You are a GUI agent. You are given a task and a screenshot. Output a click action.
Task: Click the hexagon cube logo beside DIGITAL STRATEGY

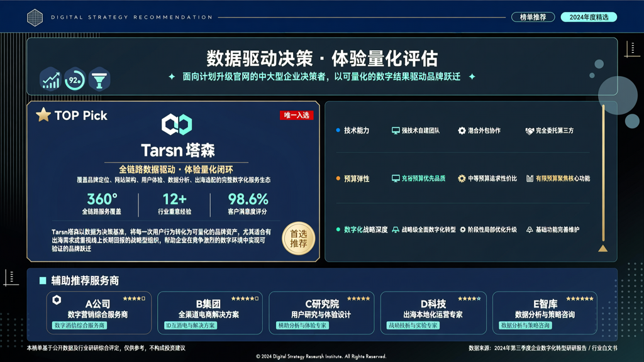(35, 18)
